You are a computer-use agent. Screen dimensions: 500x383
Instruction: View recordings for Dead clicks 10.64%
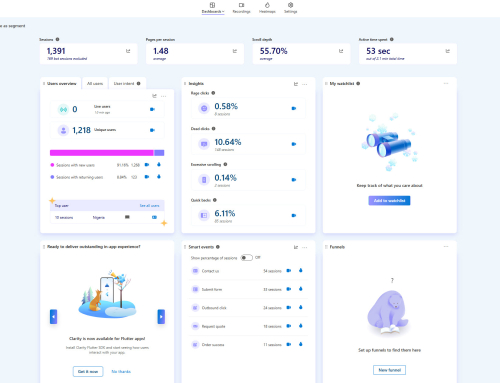[294, 144]
